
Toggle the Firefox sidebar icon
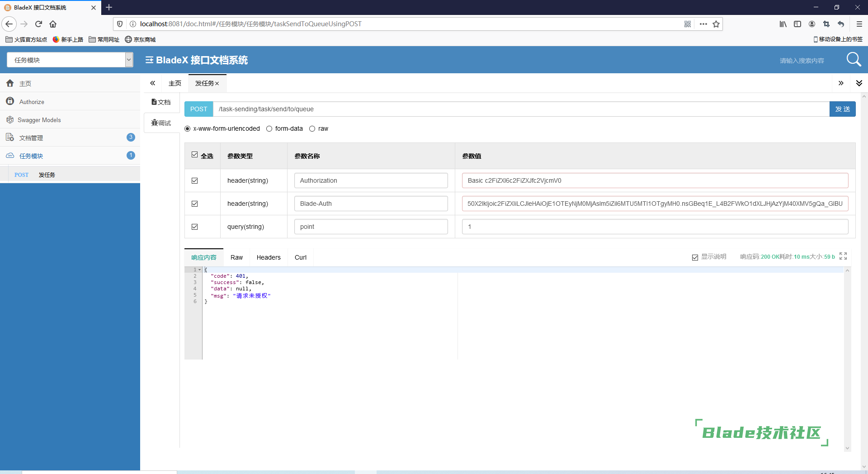click(x=797, y=24)
